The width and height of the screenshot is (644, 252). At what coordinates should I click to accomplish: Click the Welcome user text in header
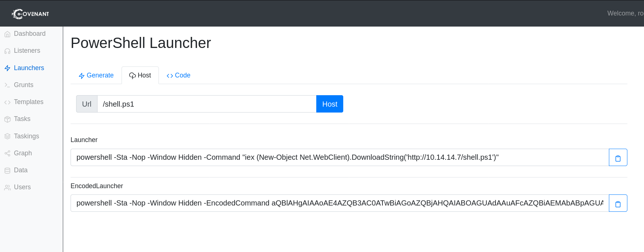[625, 13]
